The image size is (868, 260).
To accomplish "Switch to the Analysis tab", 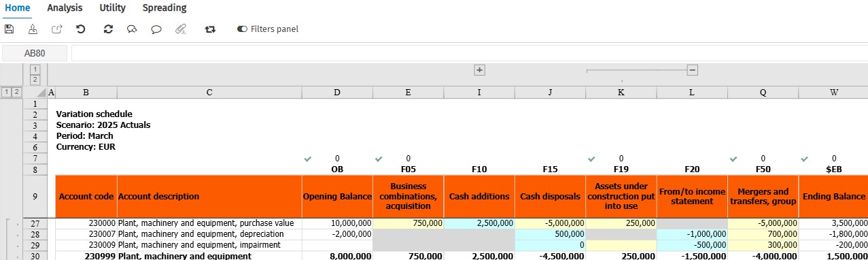I will point(65,8).
